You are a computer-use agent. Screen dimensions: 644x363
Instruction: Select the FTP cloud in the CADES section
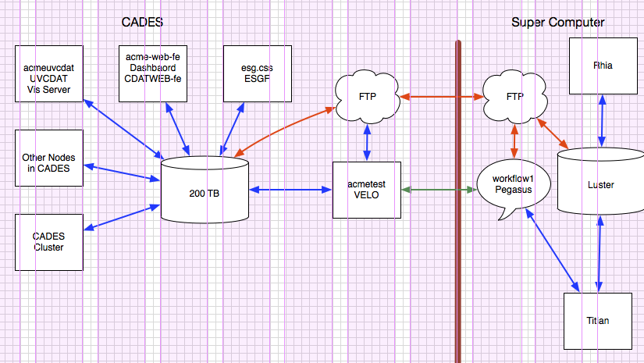click(x=367, y=97)
